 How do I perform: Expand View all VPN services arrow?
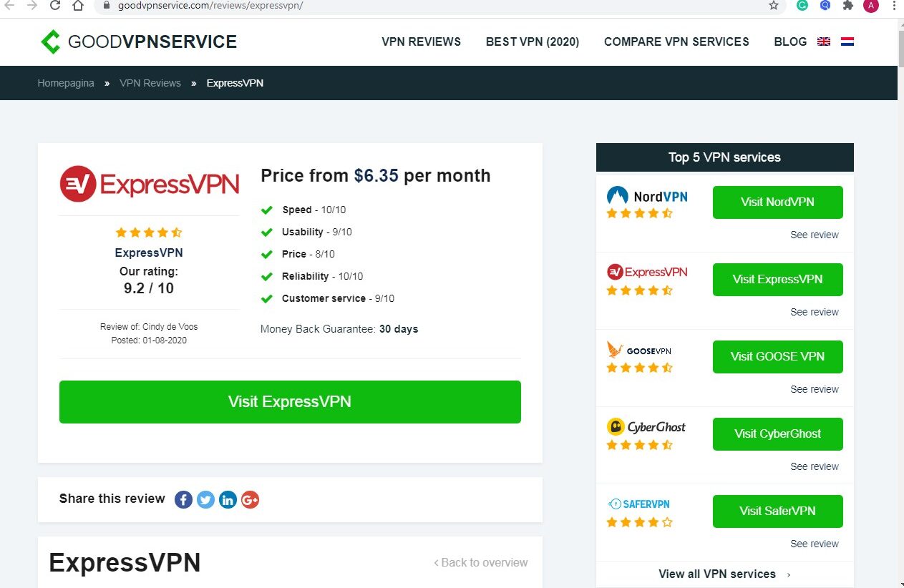(789, 574)
